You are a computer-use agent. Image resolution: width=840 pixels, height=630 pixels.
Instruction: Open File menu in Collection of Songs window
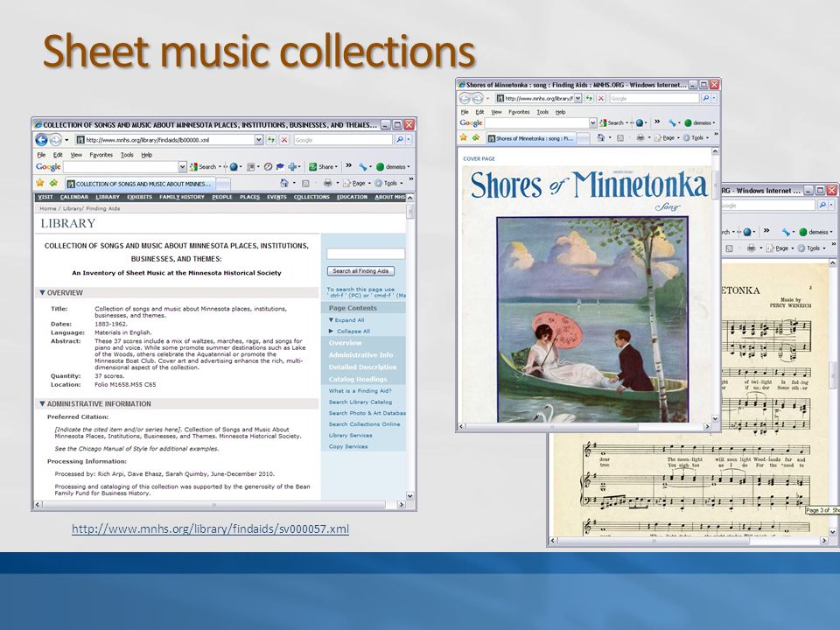point(41,155)
